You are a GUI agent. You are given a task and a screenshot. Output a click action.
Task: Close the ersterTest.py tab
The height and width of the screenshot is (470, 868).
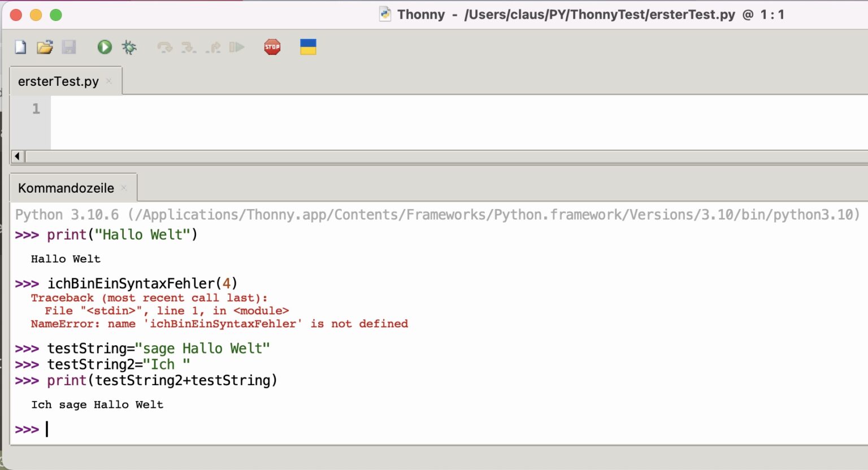click(x=108, y=81)
